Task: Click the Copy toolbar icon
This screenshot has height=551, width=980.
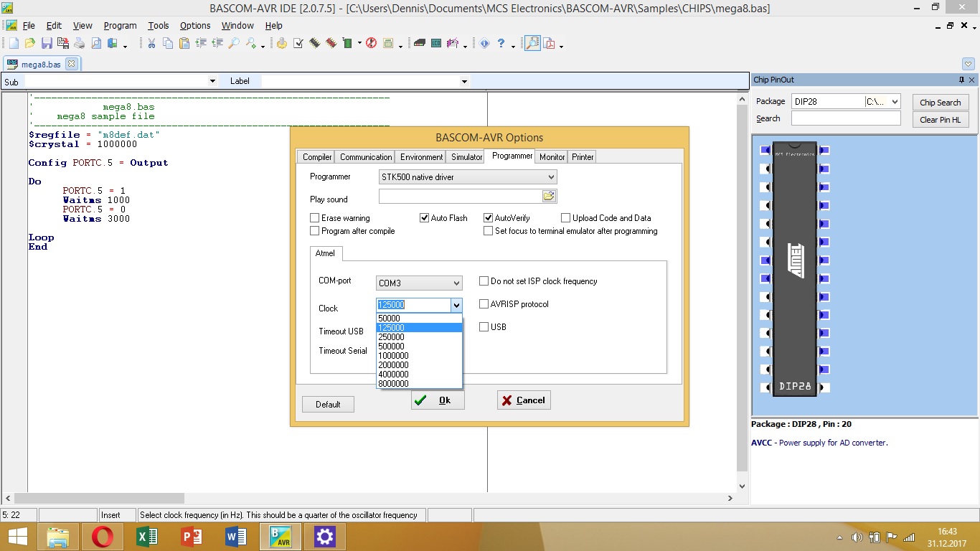Action: (x=168, y=44)
